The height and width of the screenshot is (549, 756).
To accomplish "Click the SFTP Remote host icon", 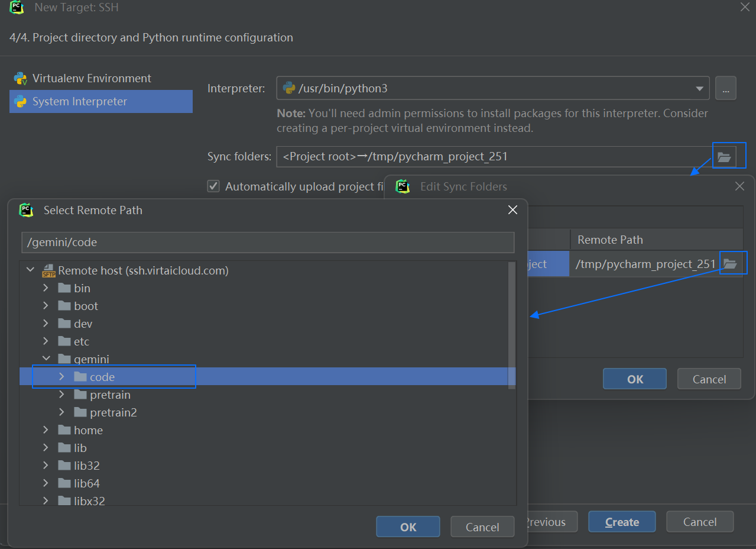I will [x=48, y=271].
